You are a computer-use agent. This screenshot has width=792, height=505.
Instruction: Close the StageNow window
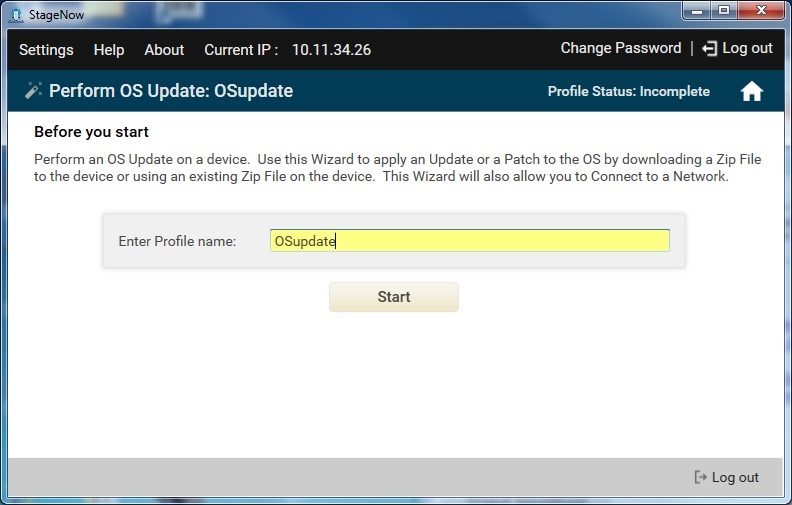click(762, 11)
